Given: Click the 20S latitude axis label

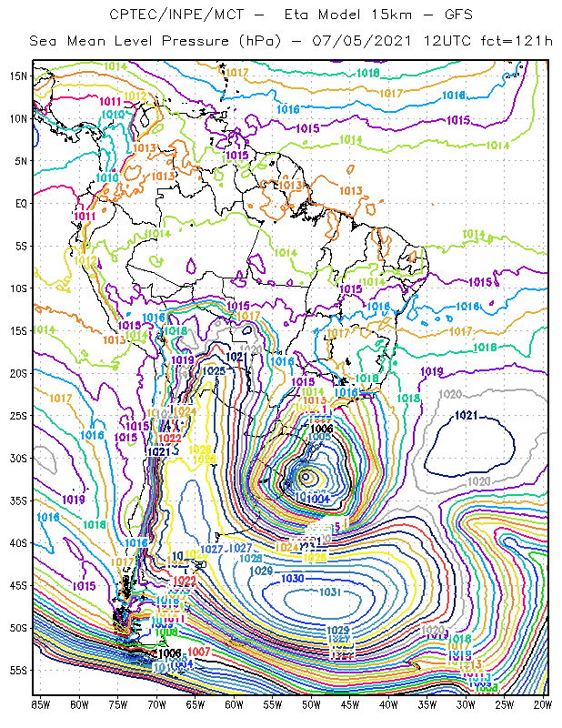Looking at the screenshot, I should point(18,374).
